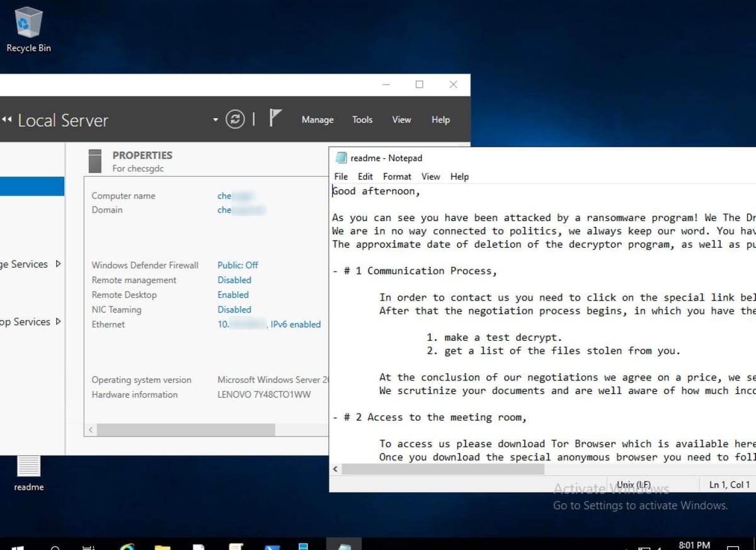Open the Manage menu in Server Manager
Viewport: 756px width, 550px height.
click(x=318, y=120)
